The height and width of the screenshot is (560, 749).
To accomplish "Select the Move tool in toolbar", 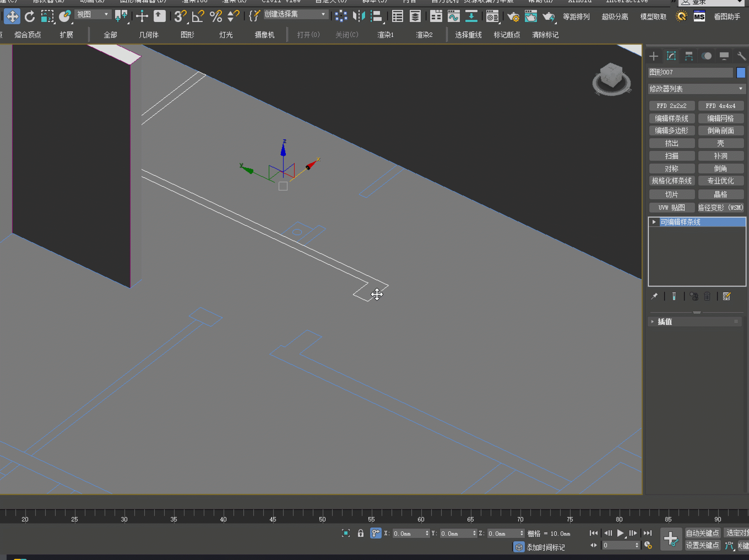I will tap(12, 16).
